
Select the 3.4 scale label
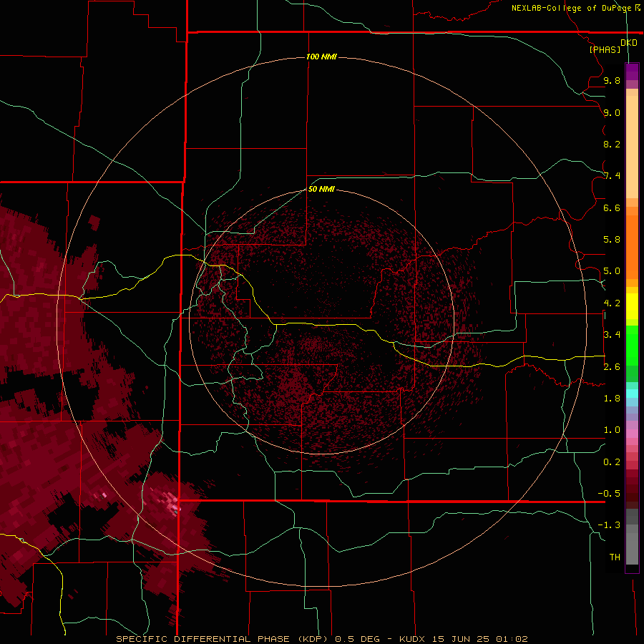[612, 335]
